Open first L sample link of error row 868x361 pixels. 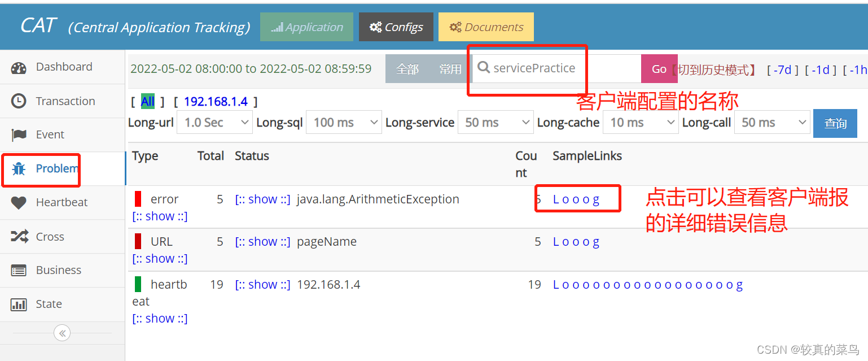pos(556,199)
